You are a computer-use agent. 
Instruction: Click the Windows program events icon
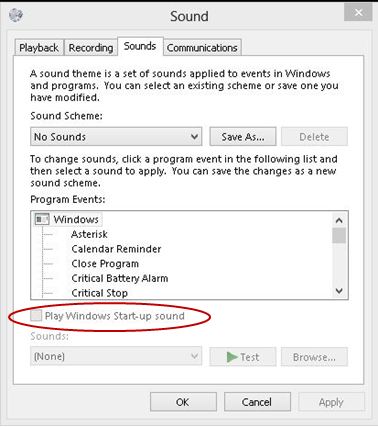coord(42,219)
